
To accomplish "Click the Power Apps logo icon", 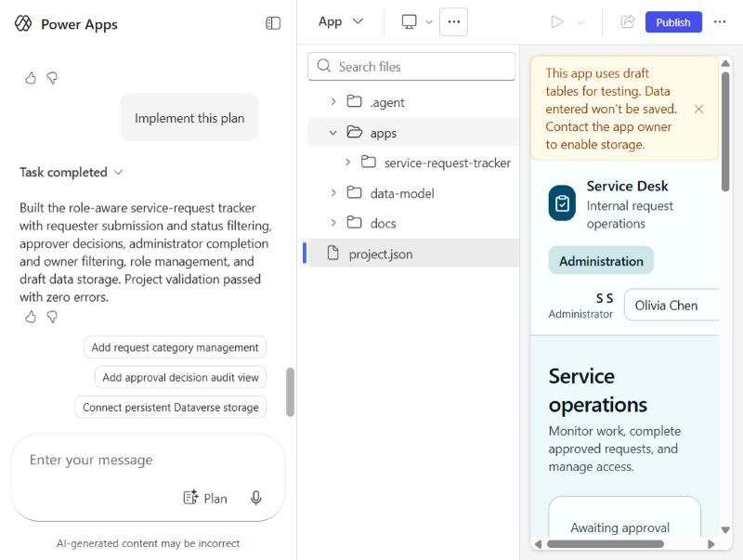I will (22, 23).
